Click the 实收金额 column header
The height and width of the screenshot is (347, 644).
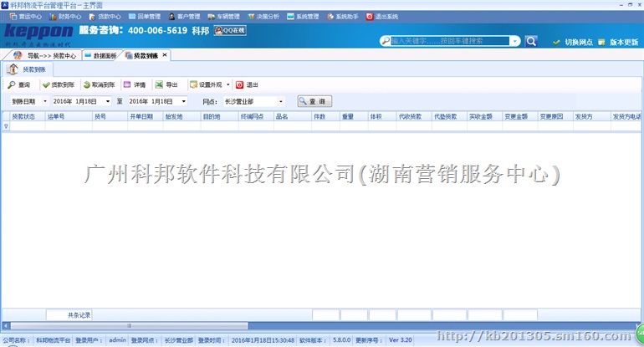click(484, 116)
